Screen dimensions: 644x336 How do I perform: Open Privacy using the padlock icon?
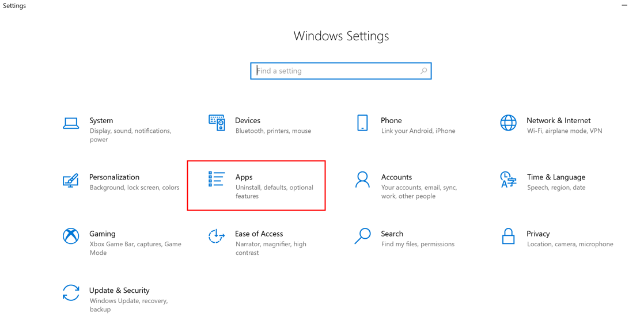[x=508, y=236]
